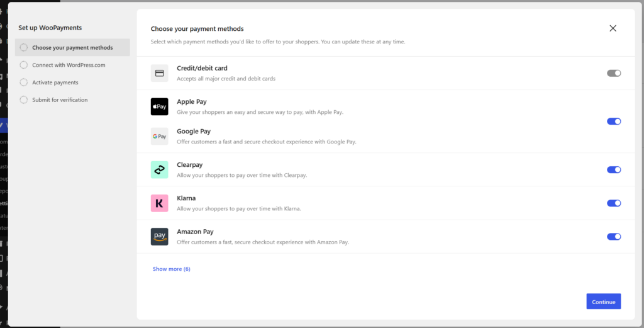Click the Set up WooPayments heading
This screenshot has width=644, height=328.
tap(50, 28)
